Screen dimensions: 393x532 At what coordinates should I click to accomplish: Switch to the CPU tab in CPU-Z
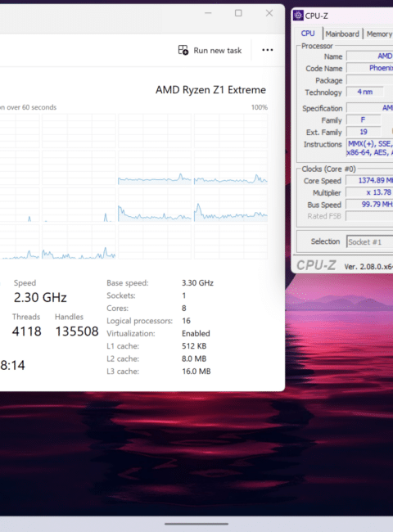coord(308,34)
